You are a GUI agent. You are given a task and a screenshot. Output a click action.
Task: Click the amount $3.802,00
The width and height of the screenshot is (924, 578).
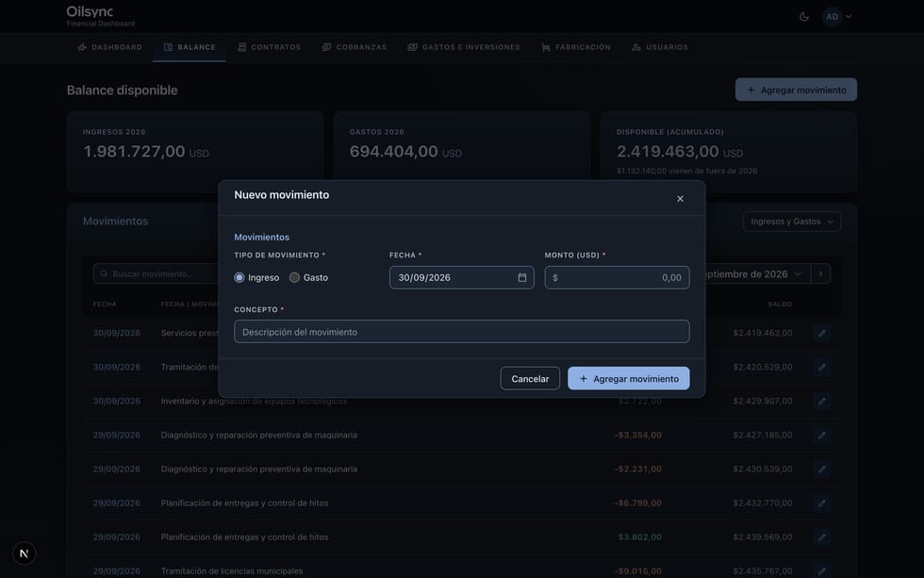[640, 537]
